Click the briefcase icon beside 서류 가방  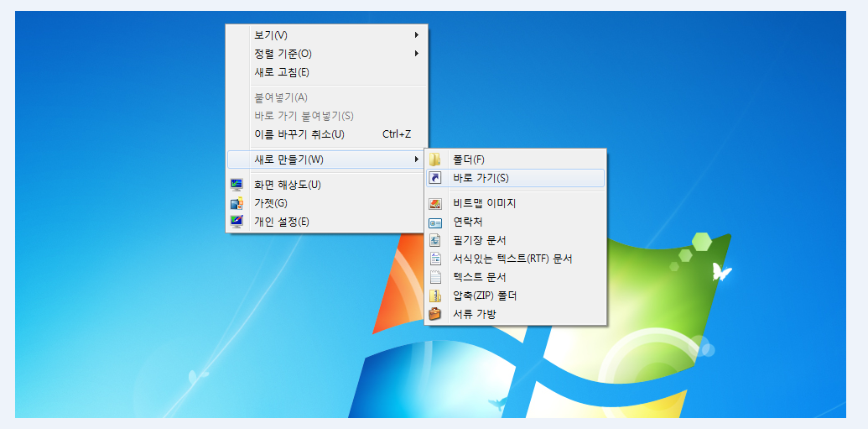pos(435,314)
